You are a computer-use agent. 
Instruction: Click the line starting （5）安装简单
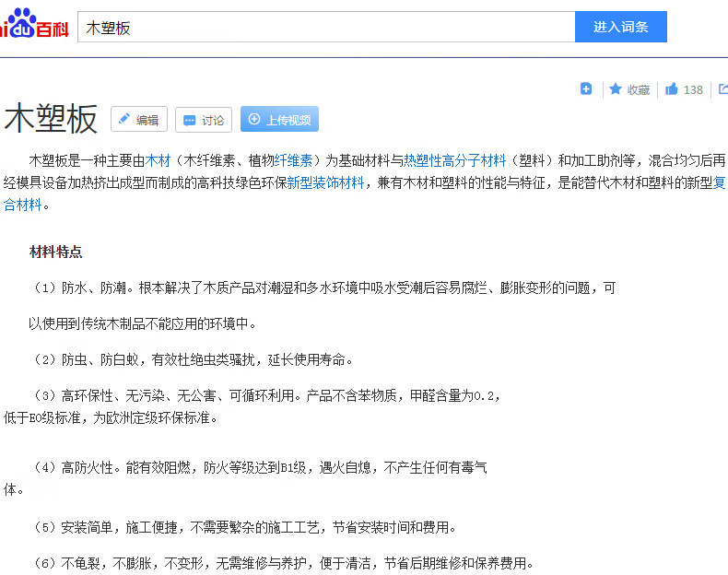[243, 528]
